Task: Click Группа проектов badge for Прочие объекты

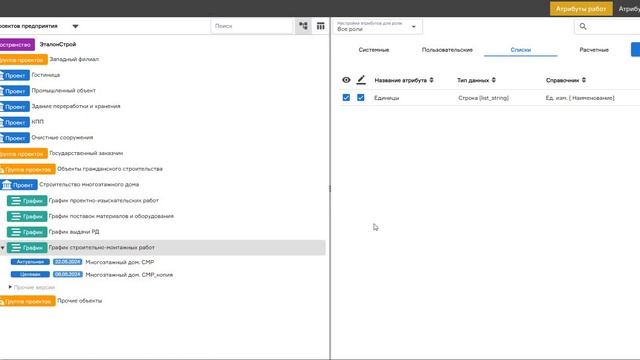Action: [28, 301]
